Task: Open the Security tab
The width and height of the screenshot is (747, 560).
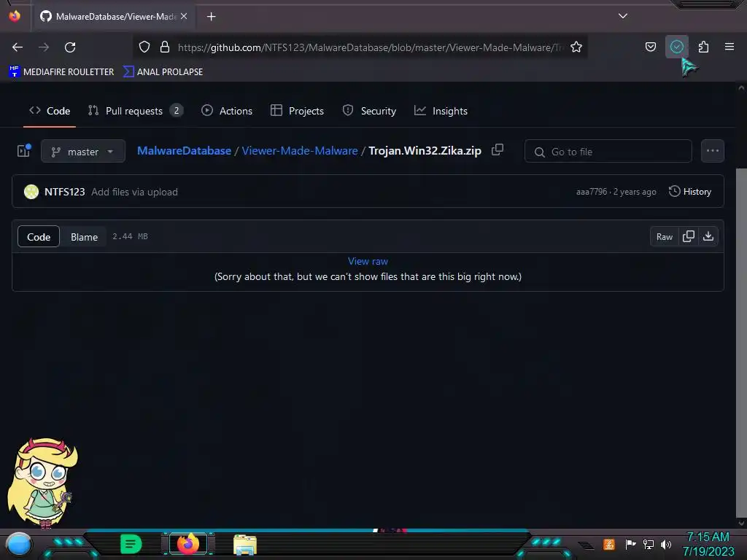Action: [369, 111]
